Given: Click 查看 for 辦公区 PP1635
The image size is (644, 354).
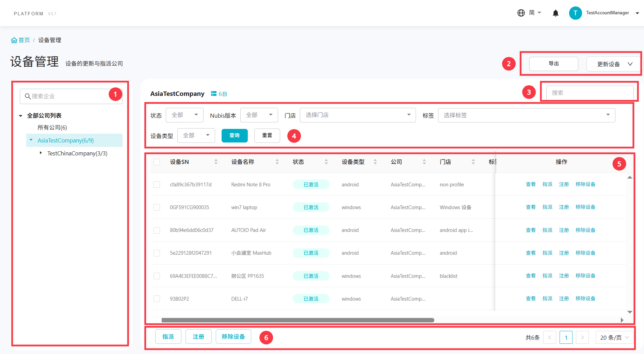Looking at the screenshot, I should click(x=531, y=276).
